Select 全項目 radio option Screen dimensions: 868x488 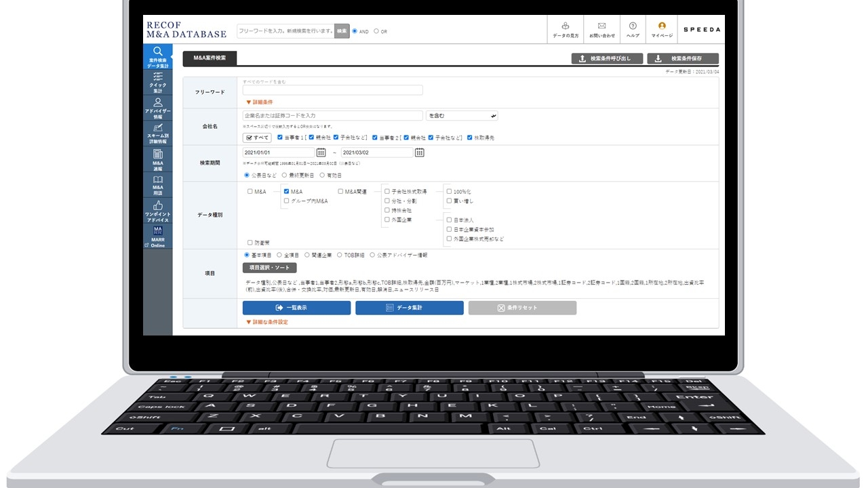(x=280, y=256)
